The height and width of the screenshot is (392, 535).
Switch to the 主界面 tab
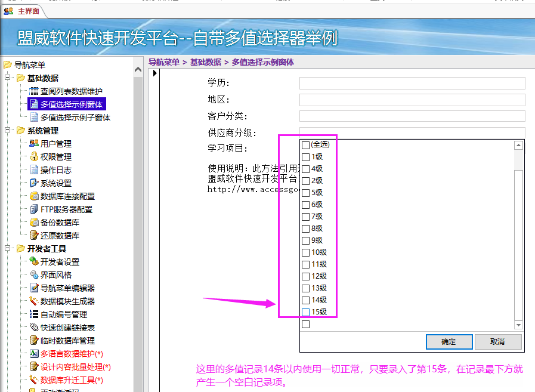coord(23,11)
